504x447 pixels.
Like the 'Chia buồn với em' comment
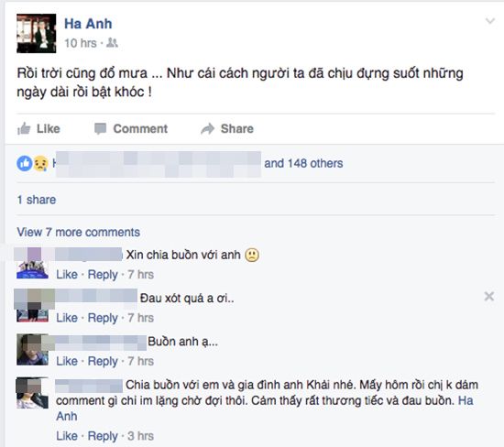[x=67, y=436]
